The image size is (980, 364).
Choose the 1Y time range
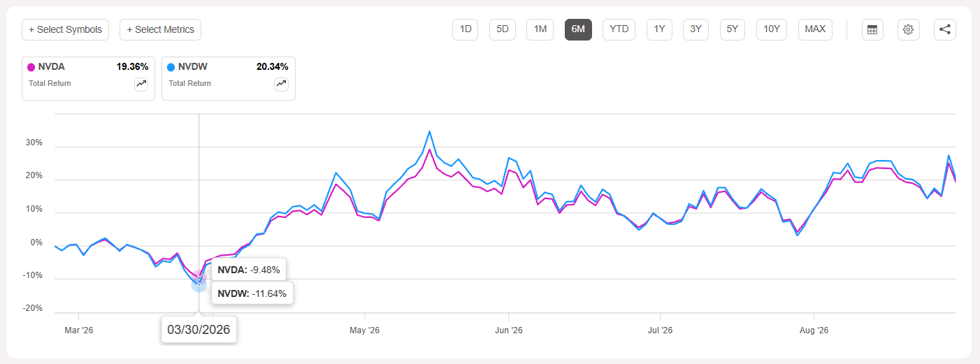659,29
